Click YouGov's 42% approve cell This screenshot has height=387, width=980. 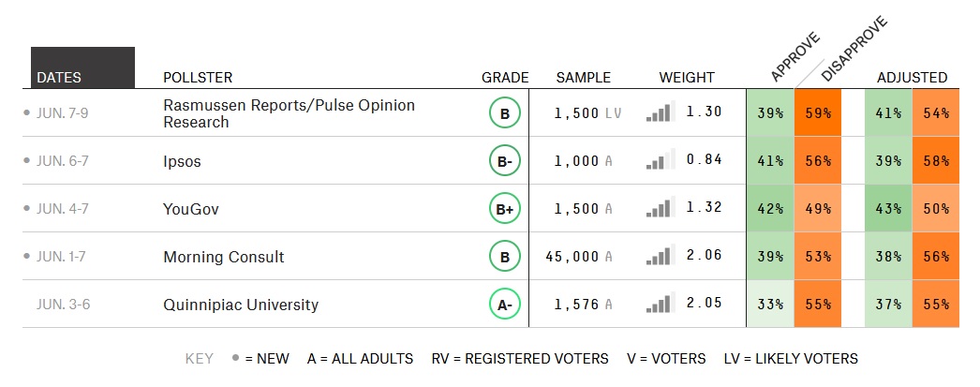pyautogui.click(x=770, y=208)
